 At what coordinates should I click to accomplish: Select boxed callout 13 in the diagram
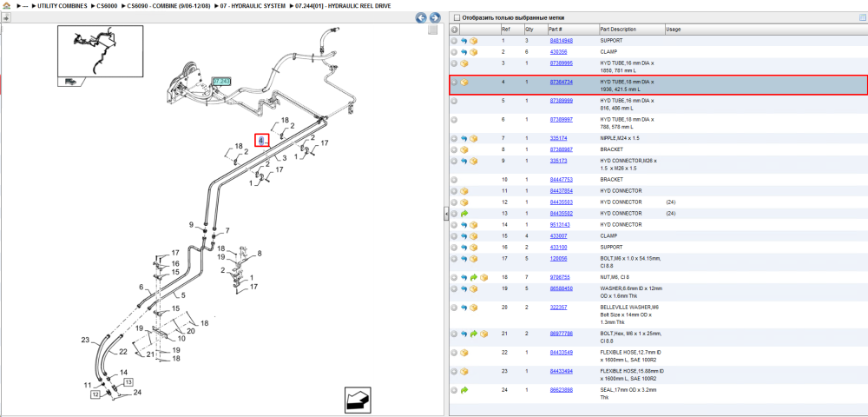pos(128,382)
